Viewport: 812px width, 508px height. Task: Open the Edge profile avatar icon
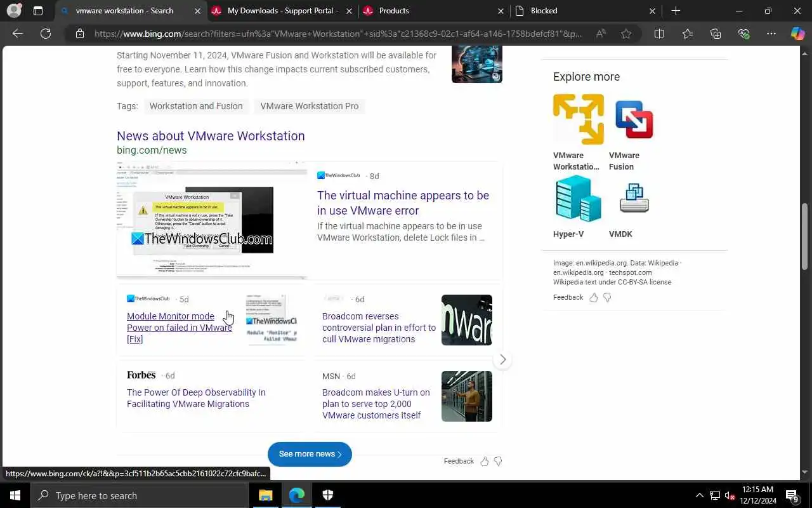14,11
